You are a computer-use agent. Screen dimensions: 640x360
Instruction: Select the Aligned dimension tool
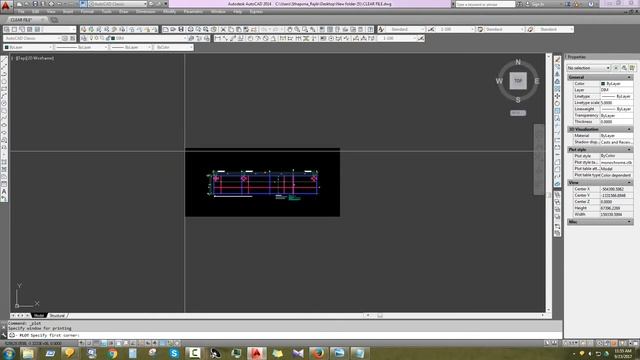pyautogui.click(x=225, y=38)
